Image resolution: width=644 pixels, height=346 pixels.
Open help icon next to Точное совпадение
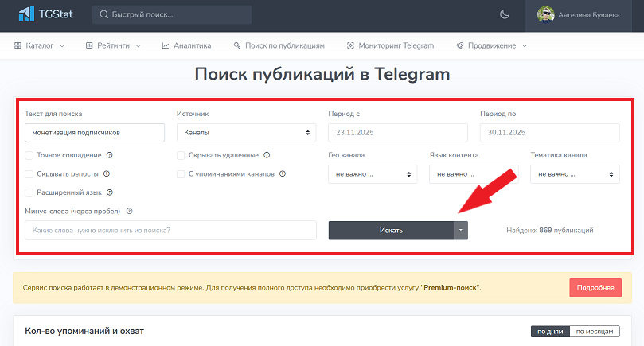click(x=110, y=155)
